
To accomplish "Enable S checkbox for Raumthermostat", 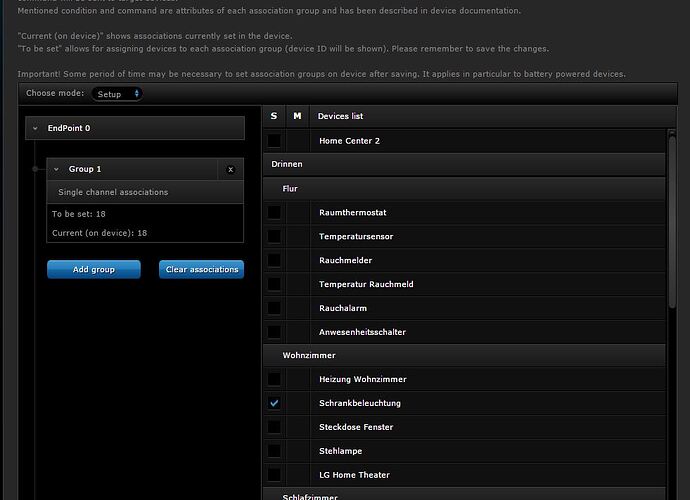I will (x=274, y=212).
